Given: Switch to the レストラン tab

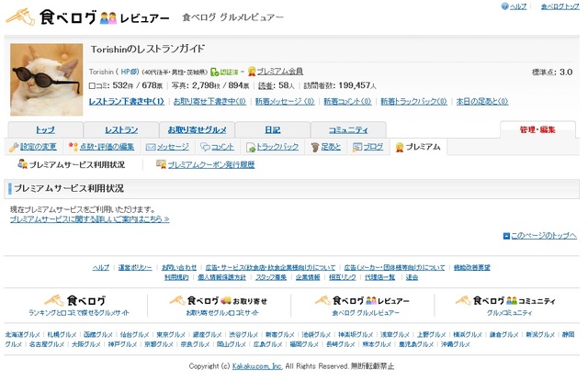Looking at the screenshot, I should pyautogui.click(x=121, y=129).
